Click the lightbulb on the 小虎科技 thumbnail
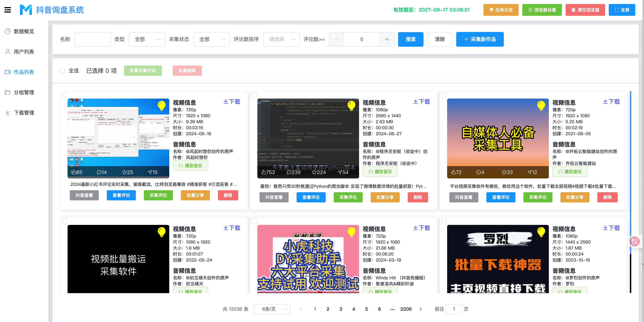The width and height of the screenshot is (644, 322). point(351,232)
